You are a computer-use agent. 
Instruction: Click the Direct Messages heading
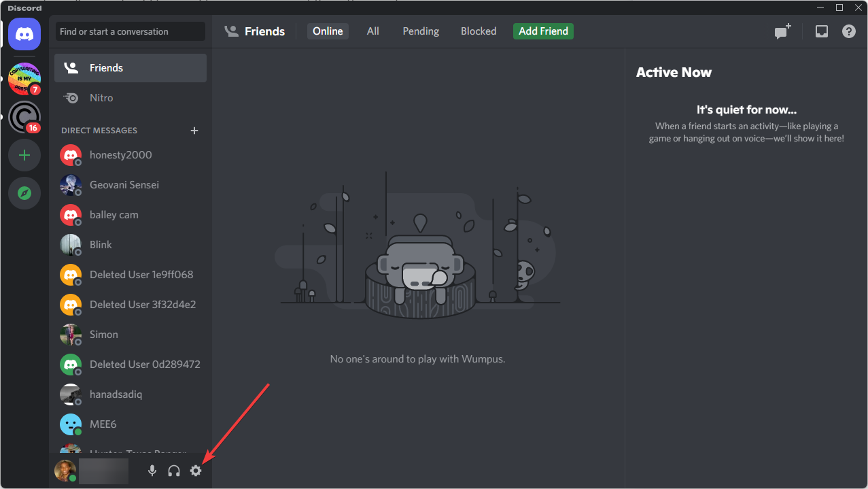point(99,131)
